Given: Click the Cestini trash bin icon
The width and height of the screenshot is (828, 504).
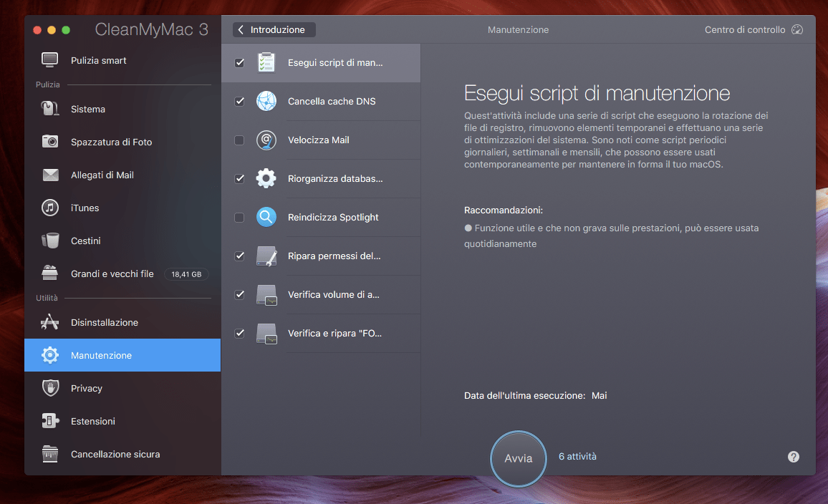Looking at the screenshot, I should coord(49,241).
